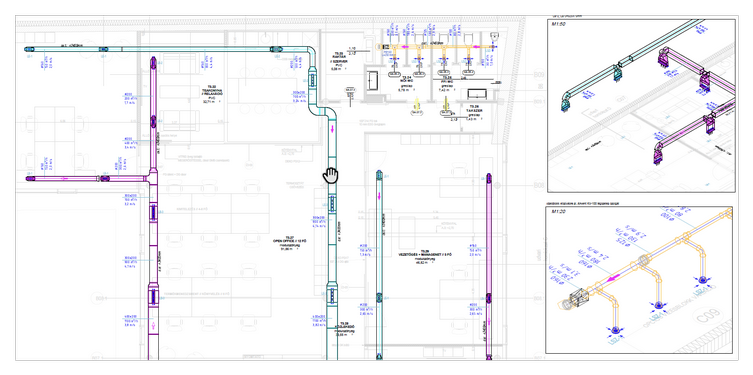Select the middle blue diffuser in the M1:20 view
Image resolution: width=753 pixels, height=375 pixels.
click(658, 304)
